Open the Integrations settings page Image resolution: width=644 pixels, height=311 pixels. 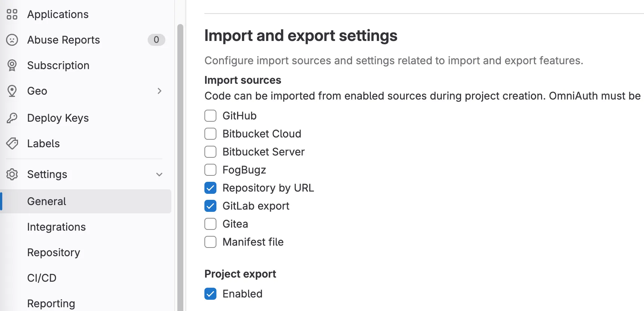(x=56, y=227)
